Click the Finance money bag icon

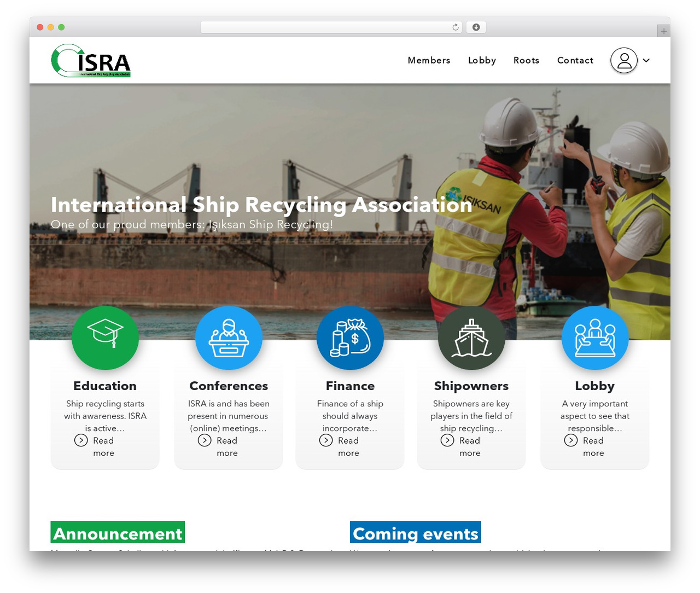(350, 338)
